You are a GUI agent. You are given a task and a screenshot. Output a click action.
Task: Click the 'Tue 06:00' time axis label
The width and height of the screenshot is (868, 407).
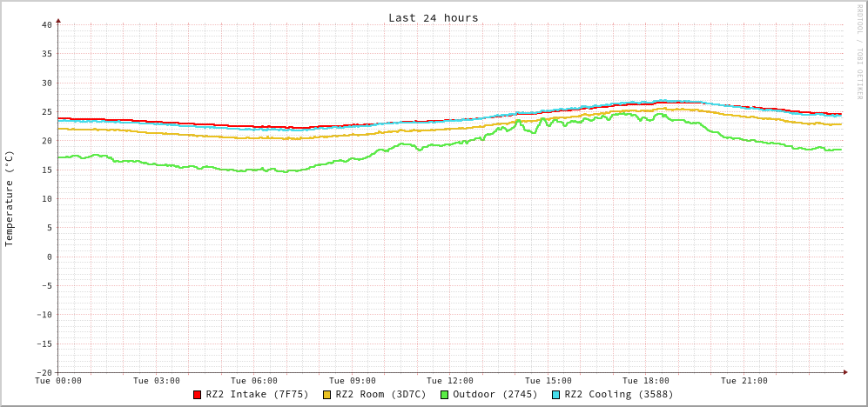(x=254, y=381)
